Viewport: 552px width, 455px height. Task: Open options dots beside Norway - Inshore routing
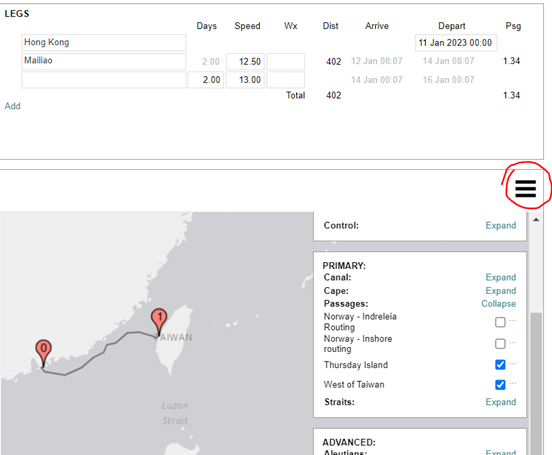513,342
